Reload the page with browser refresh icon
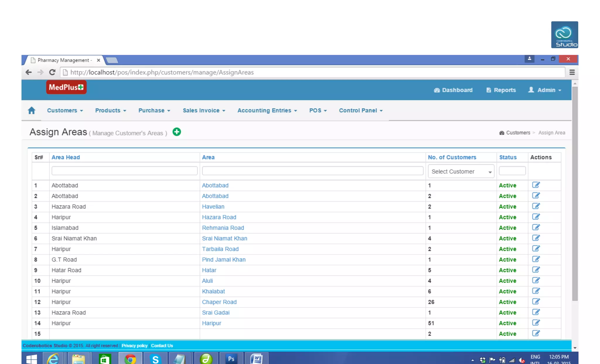 [52, 72]
